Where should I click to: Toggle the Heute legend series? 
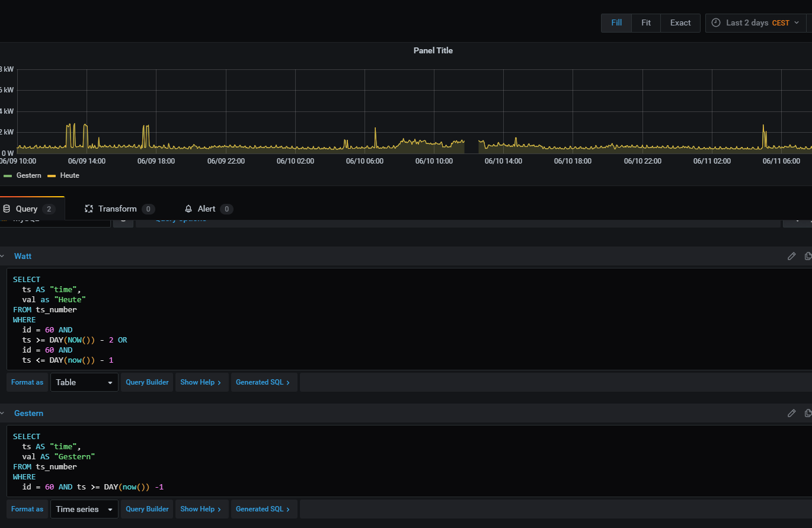[69, 175]
